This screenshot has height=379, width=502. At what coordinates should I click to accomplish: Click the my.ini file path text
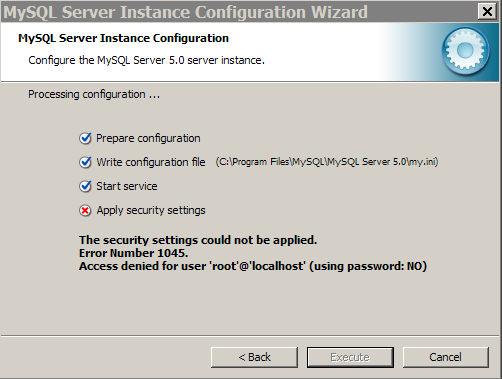[327, 162]
